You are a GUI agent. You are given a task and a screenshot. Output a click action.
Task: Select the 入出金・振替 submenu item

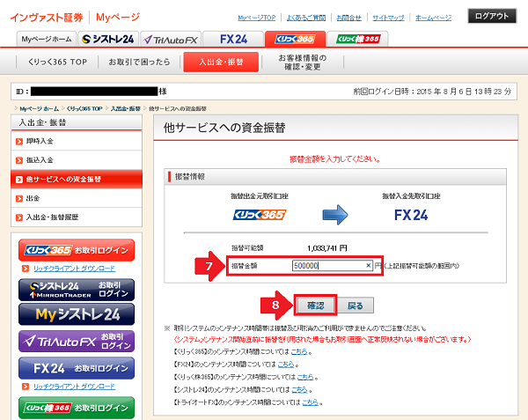[x=221, y=62]
